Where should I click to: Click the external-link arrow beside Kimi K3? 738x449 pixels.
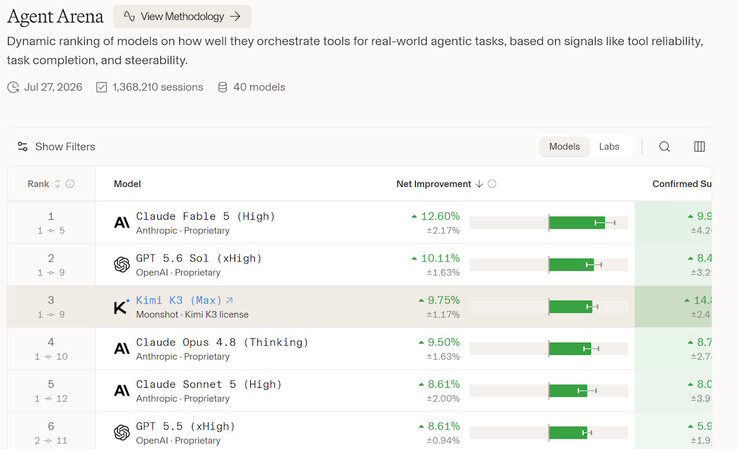[x=229, y=300]
